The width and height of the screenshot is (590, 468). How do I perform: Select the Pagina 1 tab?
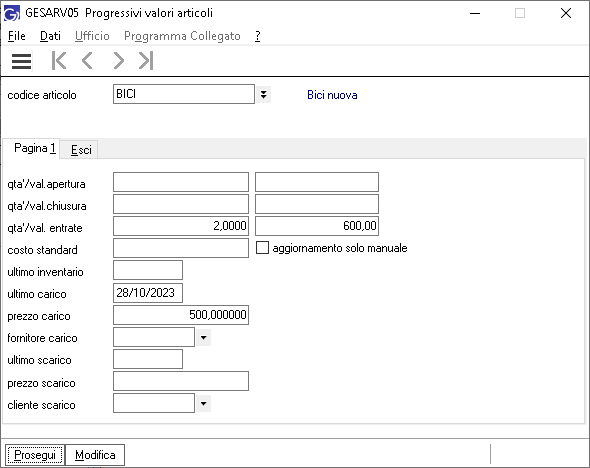35,148
